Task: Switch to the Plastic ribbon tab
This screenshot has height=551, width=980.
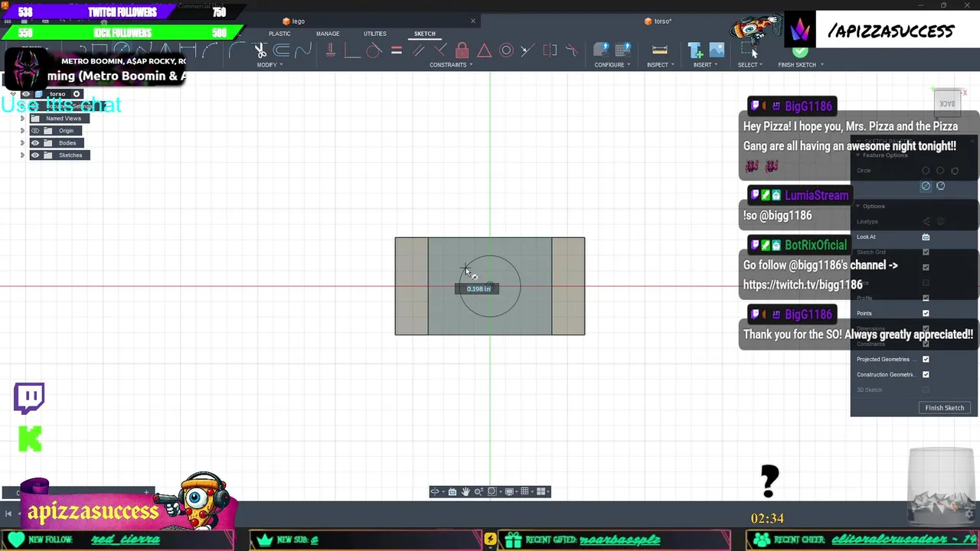Action: (x=279, y=34)
